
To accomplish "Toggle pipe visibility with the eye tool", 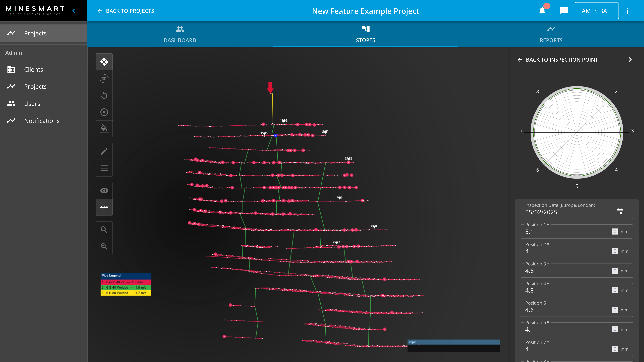I will [x=104, y=190].
